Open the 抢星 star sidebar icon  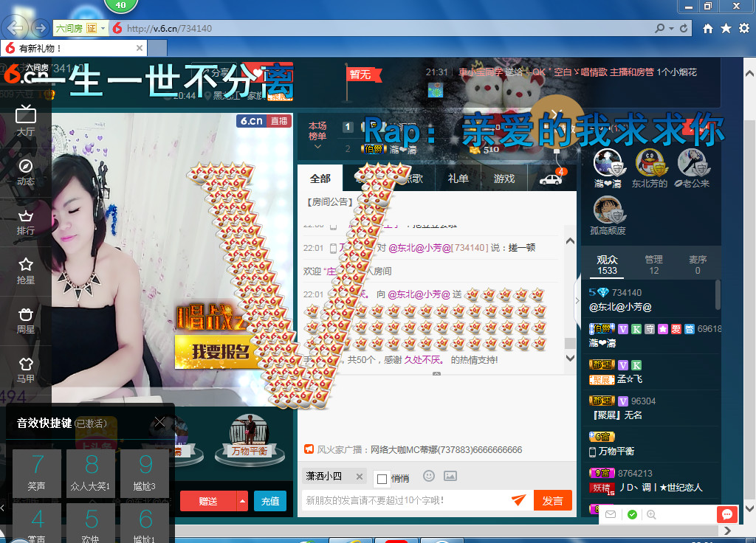coord(26,271)
